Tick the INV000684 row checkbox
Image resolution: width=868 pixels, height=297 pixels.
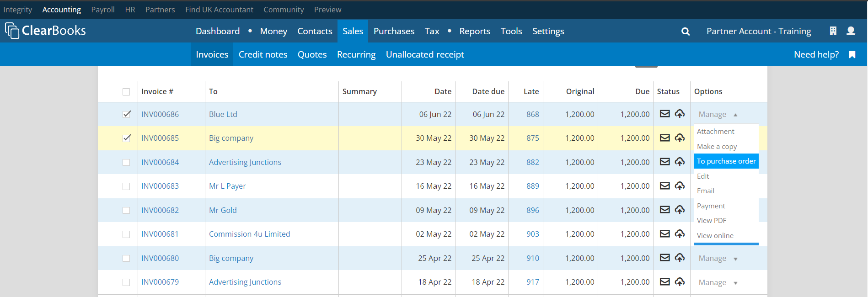pos(126,162)
